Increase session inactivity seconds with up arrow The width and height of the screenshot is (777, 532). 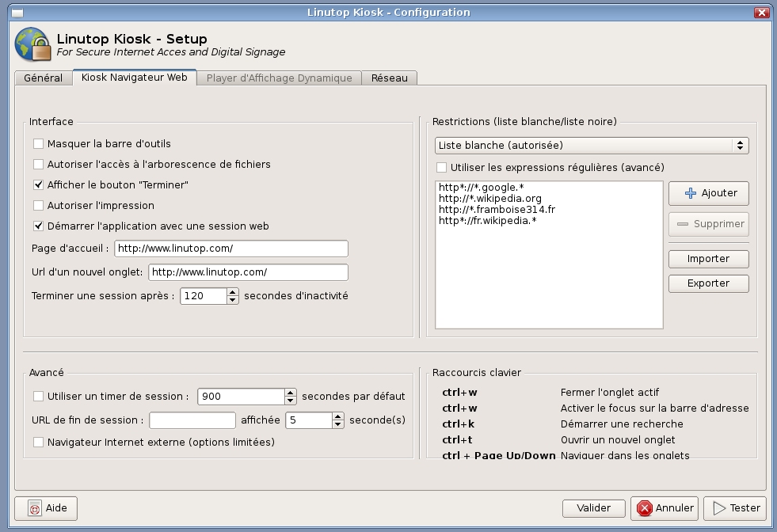coord(232,292)
